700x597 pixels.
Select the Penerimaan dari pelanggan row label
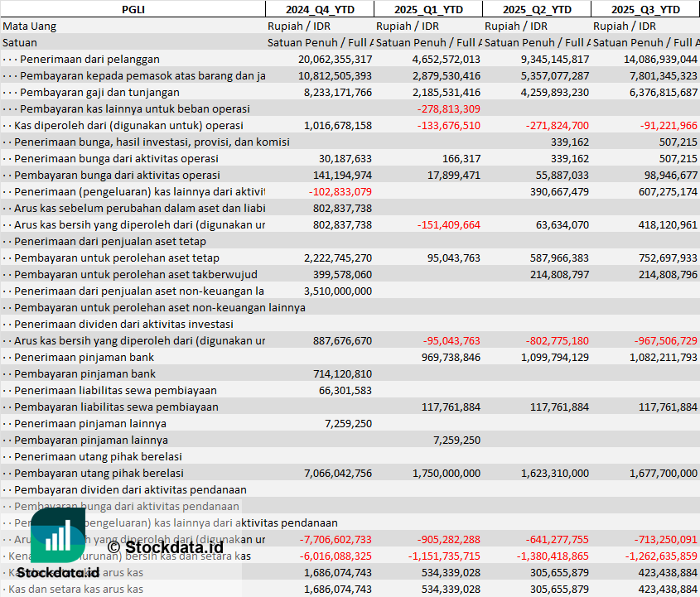(89, 60)
